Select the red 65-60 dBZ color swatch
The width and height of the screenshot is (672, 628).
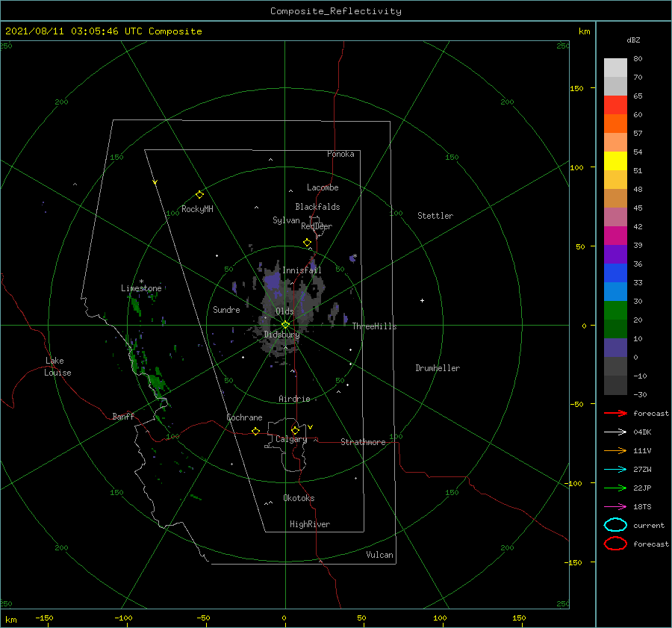(615, 105)
